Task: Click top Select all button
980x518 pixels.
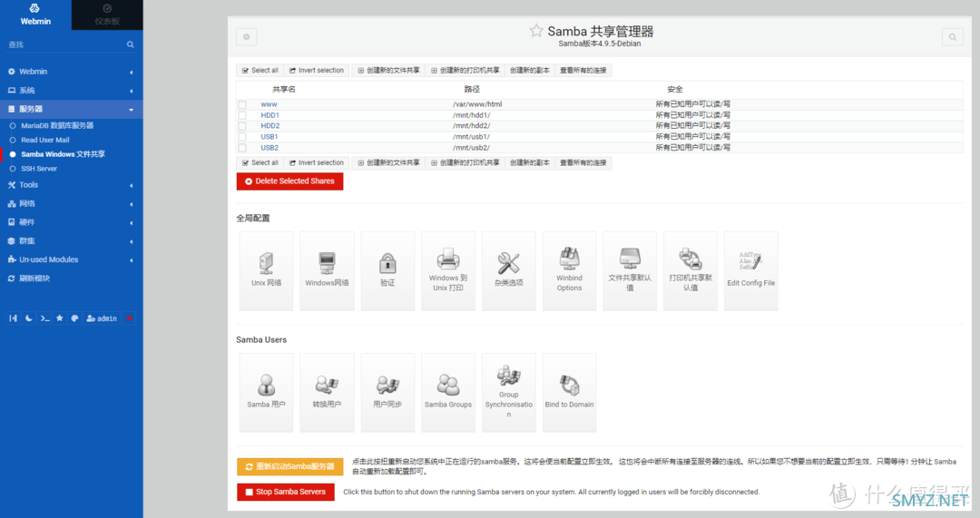Action: coord(260,71)
